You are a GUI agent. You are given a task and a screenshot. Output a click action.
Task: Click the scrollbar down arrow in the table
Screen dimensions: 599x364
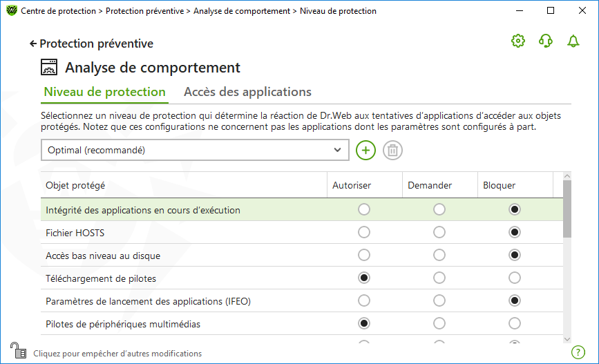[567, 339]
